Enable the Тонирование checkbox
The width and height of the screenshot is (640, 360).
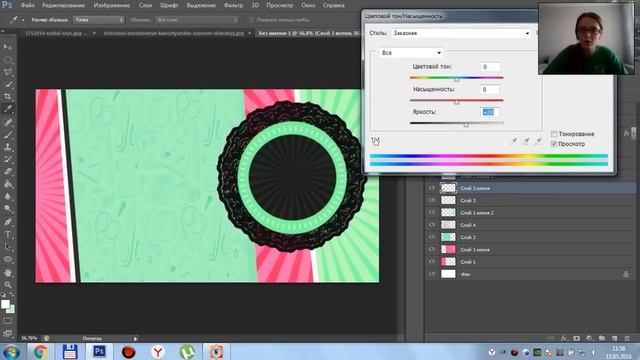tap(554, 134)
